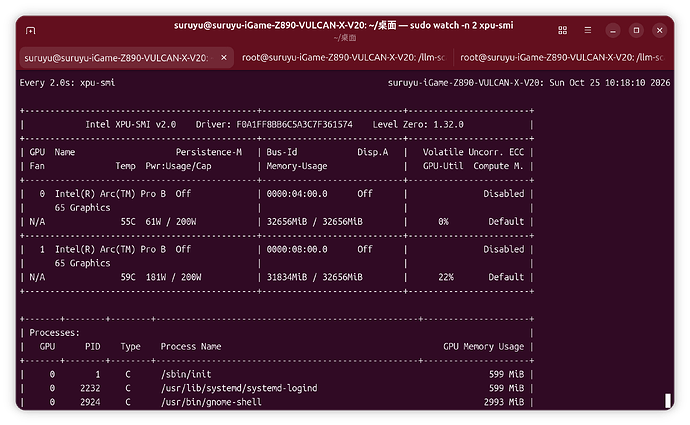This screenshot has width=690, height=425.
Task: Maximize the terminal window
Action: tap(636, 30)
